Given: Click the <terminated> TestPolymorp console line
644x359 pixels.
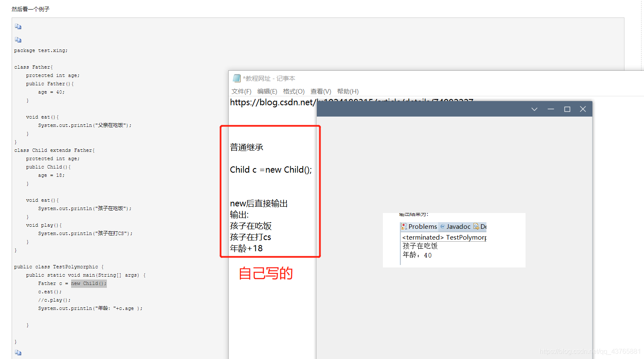Looking at the screenshot, I should pos(444,238).
